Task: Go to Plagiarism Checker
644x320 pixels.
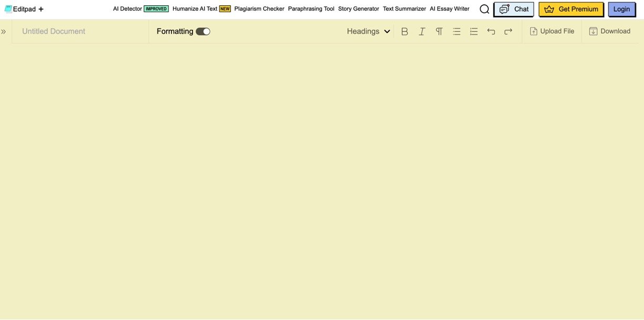Action: (259, 9)
